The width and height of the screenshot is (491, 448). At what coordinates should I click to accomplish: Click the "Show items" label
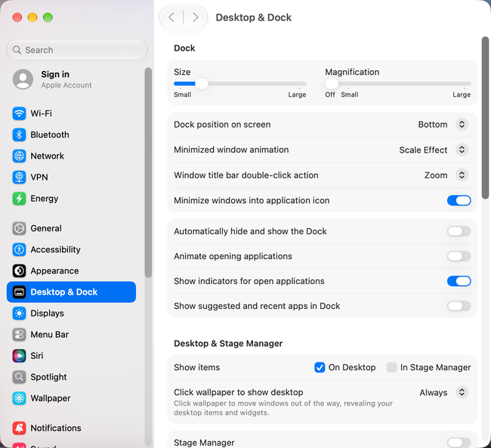tap(196, 367)
